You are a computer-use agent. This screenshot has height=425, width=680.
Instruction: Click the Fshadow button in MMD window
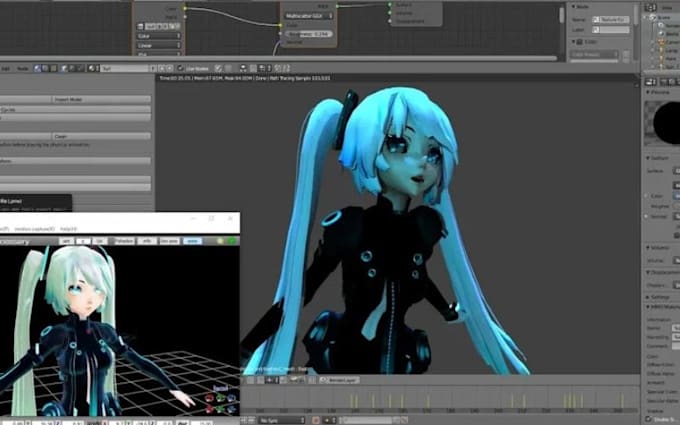[124, 241]
